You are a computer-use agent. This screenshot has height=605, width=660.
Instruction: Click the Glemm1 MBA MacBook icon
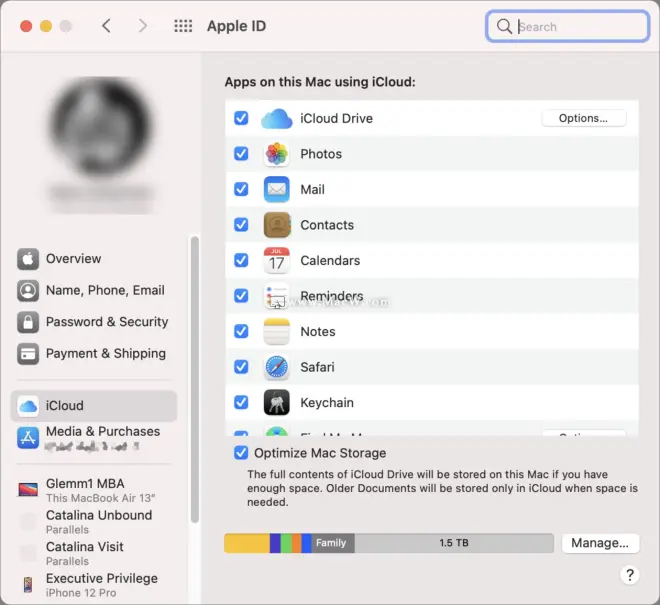[x=28, y=490]
